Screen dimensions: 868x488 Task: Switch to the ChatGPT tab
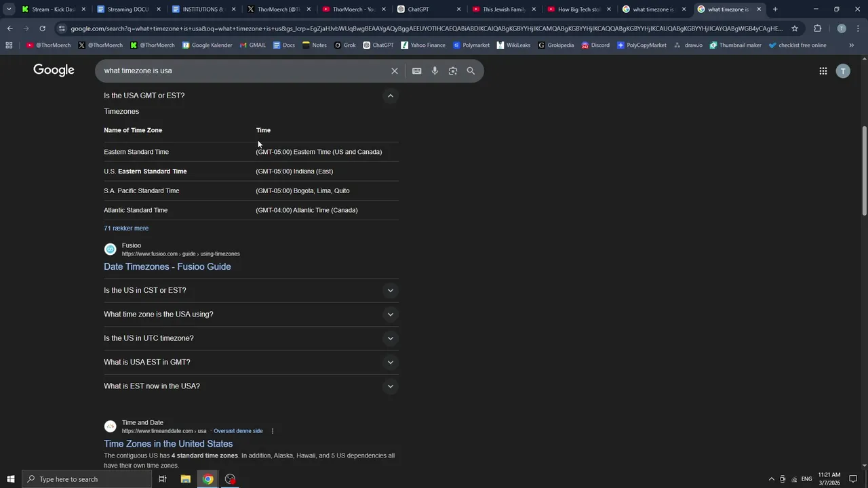tap(428, 9)
